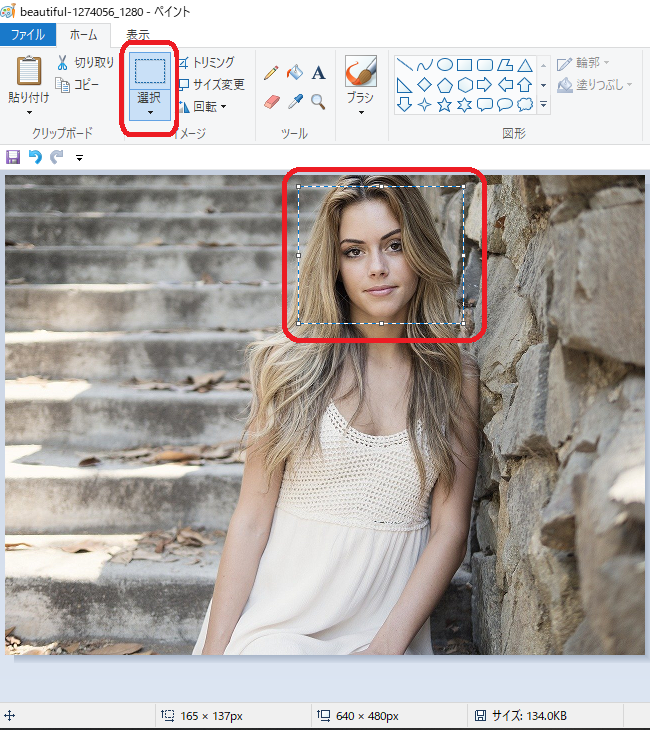Click Copy (コピー) button
650x730 pixels.
(x=77, y=85)
